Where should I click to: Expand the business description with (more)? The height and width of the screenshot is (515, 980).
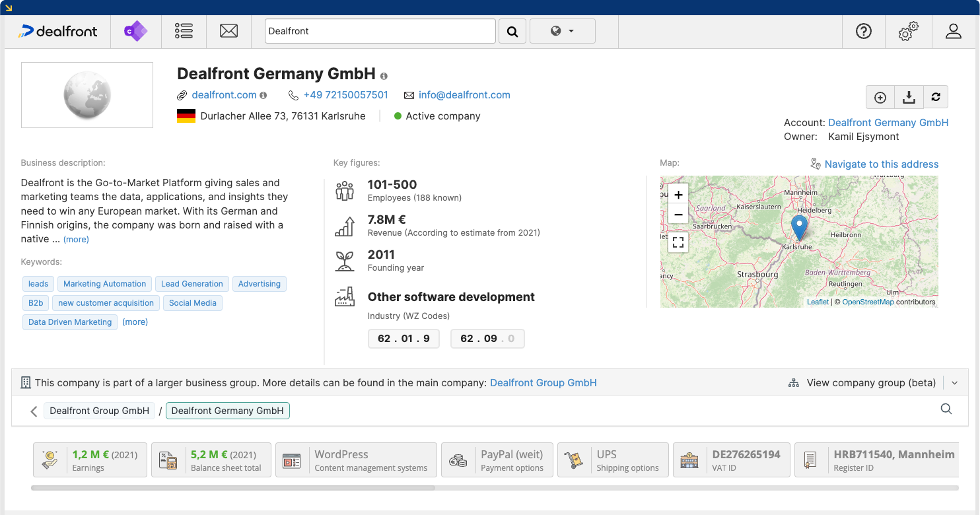click(76, 240)
